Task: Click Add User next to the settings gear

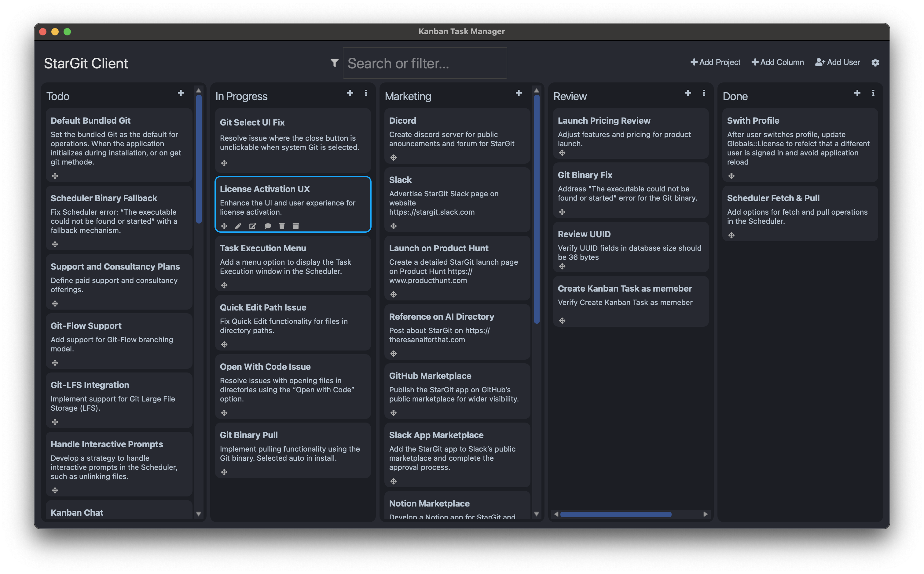Action: pos(837,62)
